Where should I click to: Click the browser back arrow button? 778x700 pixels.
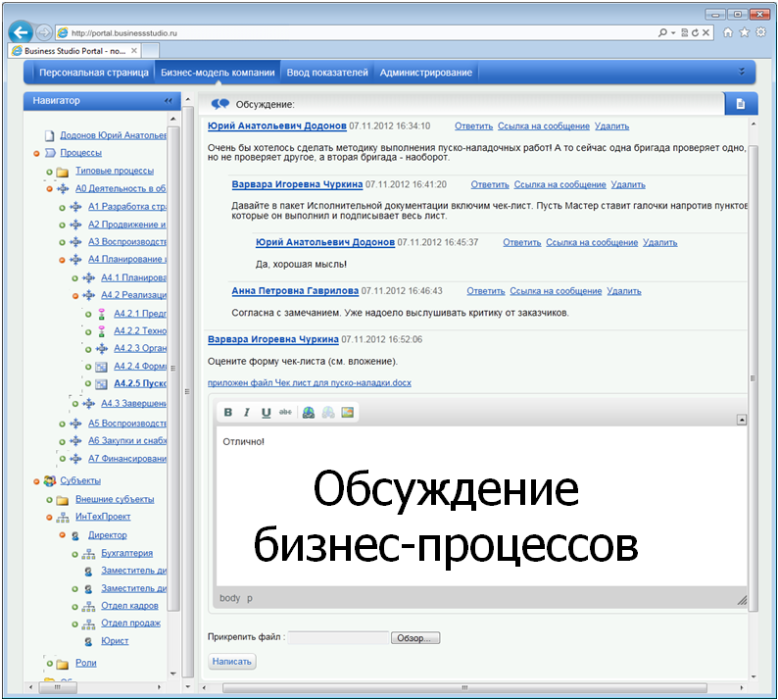(20, 31)
